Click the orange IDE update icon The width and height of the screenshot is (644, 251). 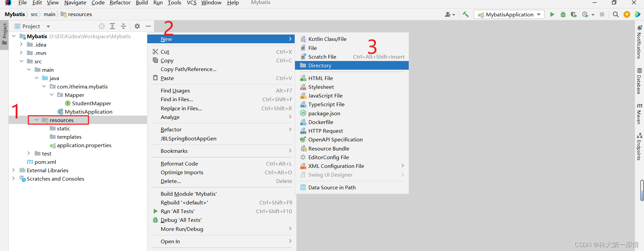click(x=627, y=14)
